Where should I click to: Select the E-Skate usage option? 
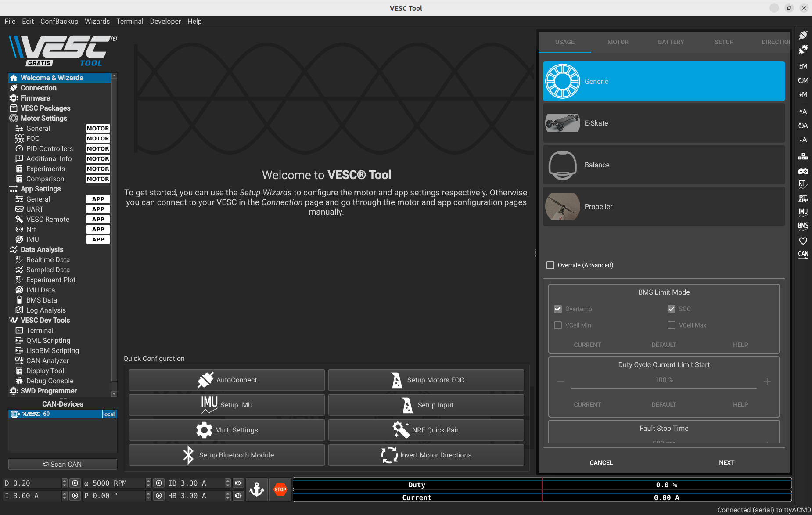(664, 123)
